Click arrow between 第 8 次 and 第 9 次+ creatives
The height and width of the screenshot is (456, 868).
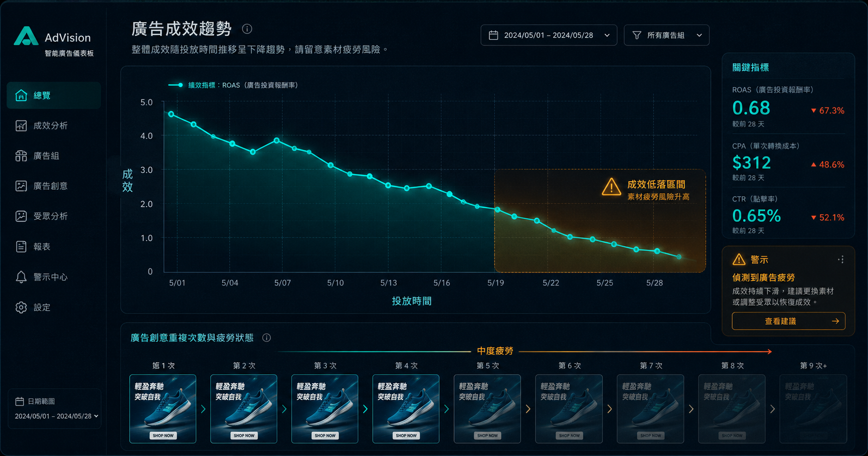(773, 409)
